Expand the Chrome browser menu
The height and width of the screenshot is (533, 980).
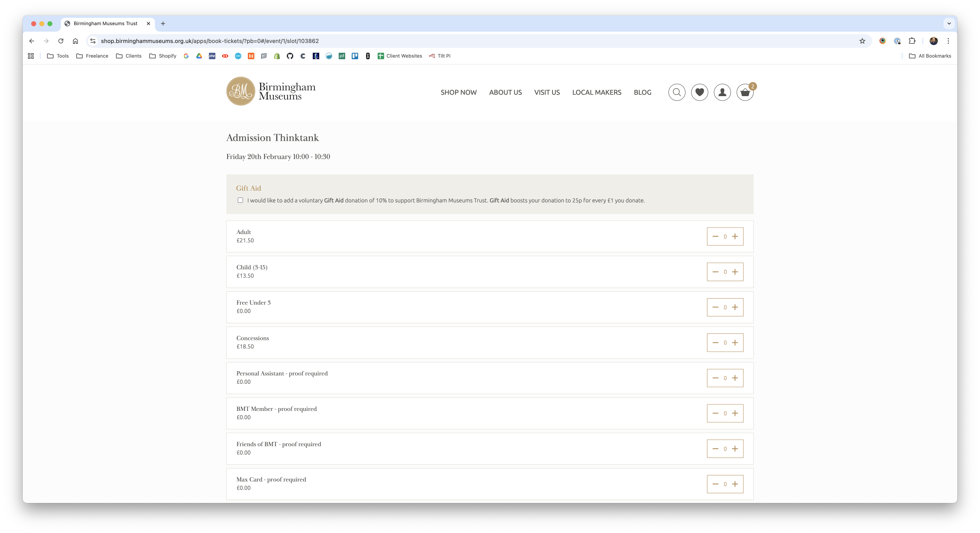[948, 41]
